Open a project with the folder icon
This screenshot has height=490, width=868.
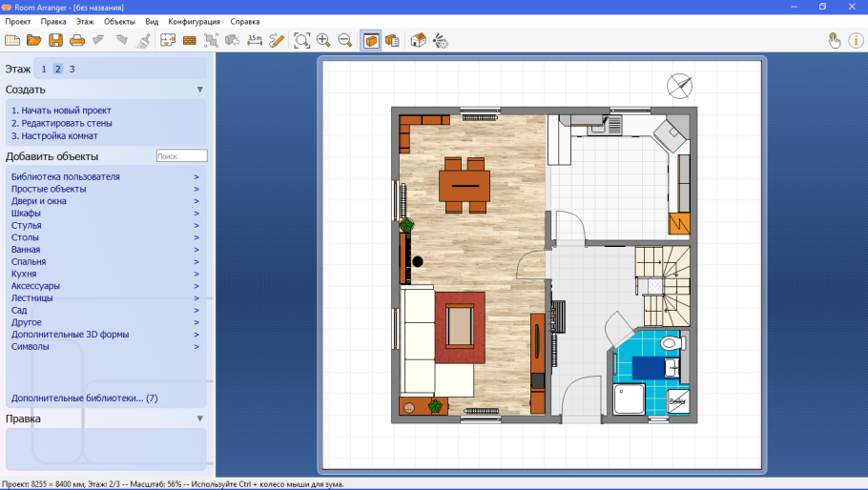[33, 40]
